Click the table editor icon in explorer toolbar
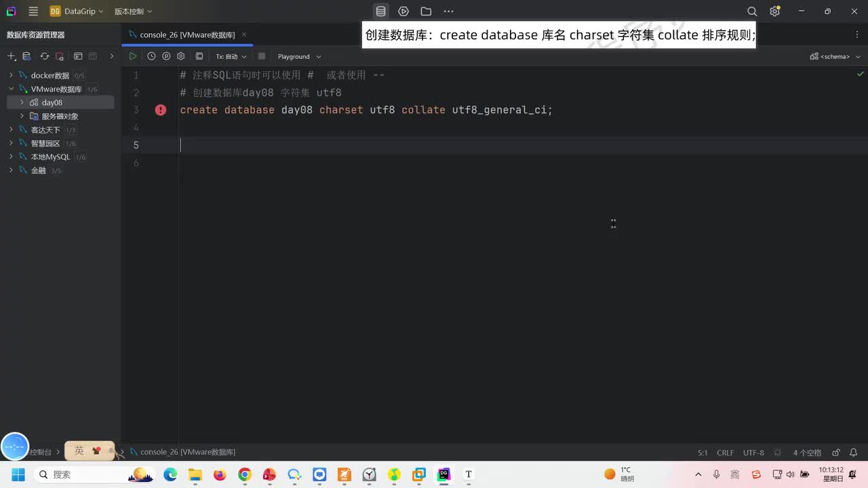The height and width of the screenshot is (488, 868). [x=93, y=56]
